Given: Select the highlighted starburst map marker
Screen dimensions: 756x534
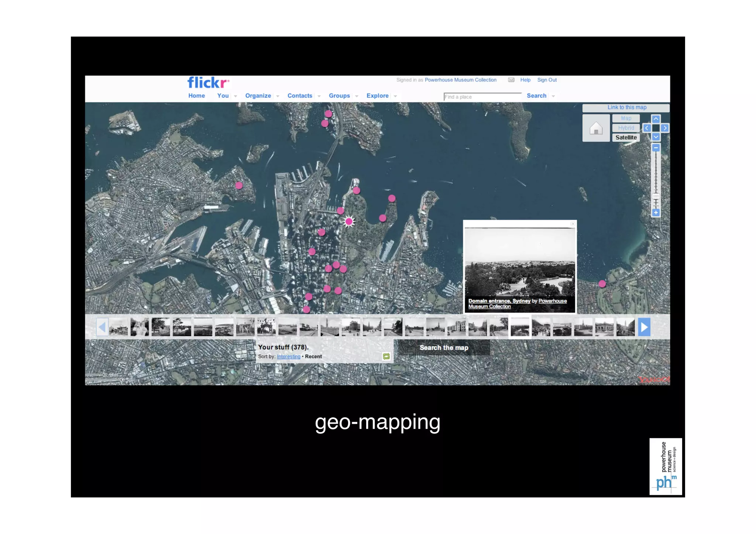Looking at the screenshot, I should point(349,221).
